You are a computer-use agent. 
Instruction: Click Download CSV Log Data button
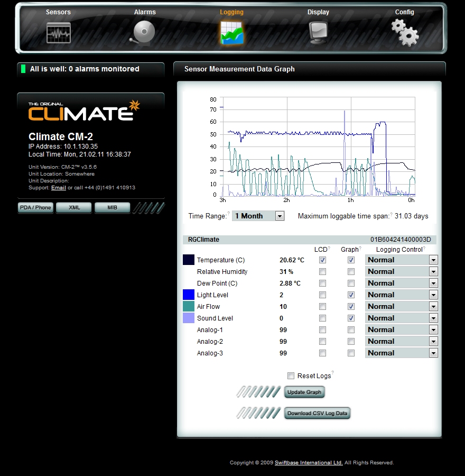coord(317,413)
